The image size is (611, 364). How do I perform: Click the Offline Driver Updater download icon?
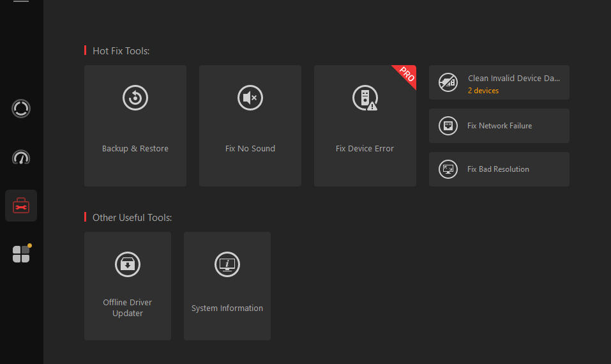[128, 264]
